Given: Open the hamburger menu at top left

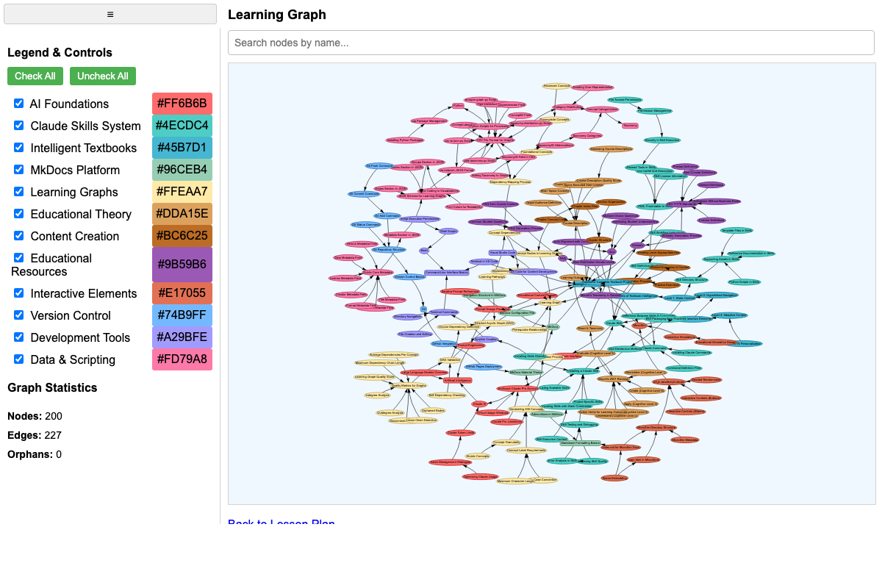Looking at the screenshot, I should click(x=110, y=14).
